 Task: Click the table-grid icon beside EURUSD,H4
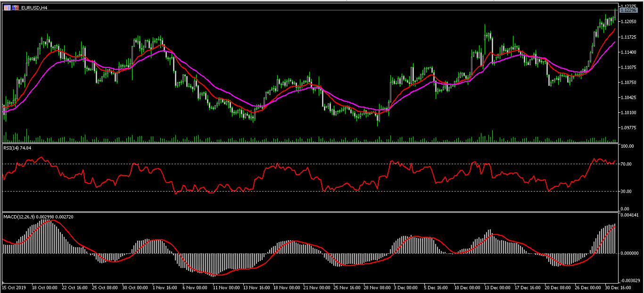(7, 8)
